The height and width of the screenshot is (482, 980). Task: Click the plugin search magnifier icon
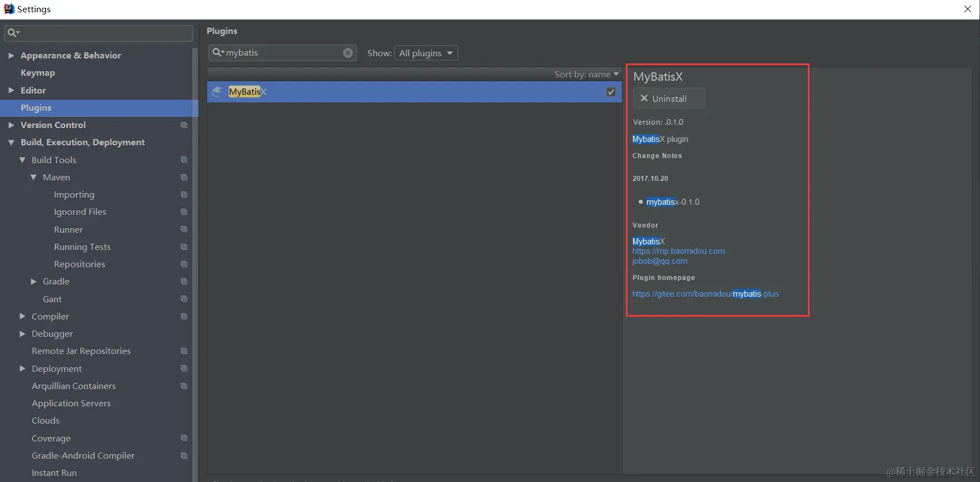(218, 53)
